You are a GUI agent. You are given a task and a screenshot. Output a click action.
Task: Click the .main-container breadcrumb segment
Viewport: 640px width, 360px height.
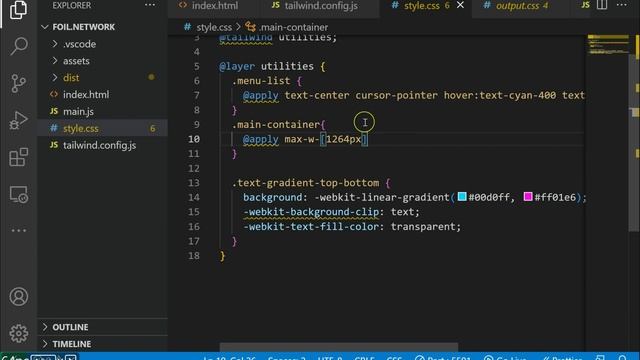click(x=293, y=27)
